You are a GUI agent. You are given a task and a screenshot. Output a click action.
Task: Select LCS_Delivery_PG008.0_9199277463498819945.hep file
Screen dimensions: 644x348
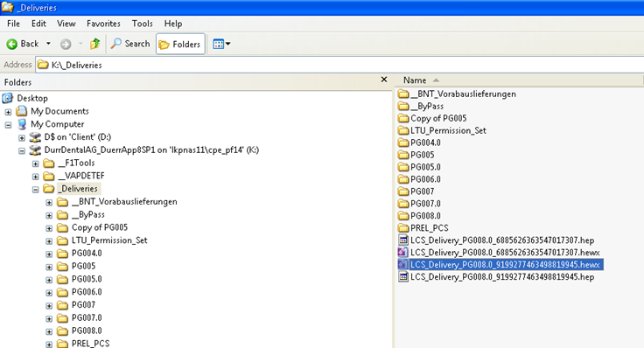tap(502, 277)
